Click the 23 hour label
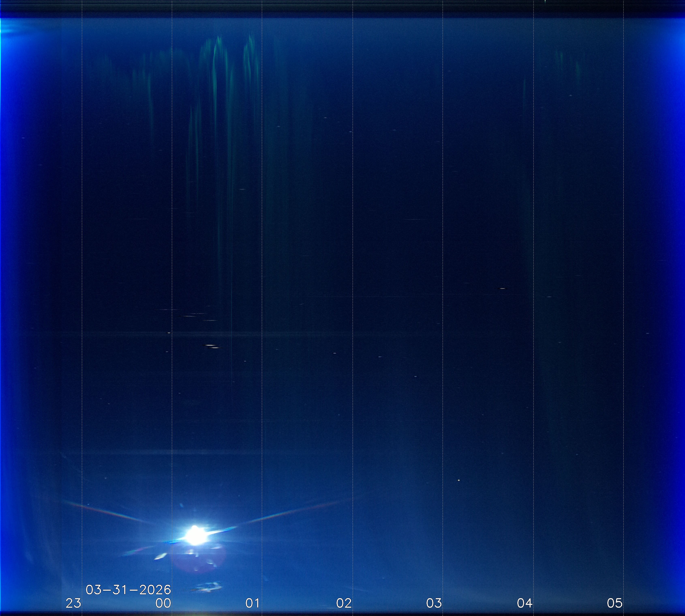This screenshot has height=616, width=685. 73,603
